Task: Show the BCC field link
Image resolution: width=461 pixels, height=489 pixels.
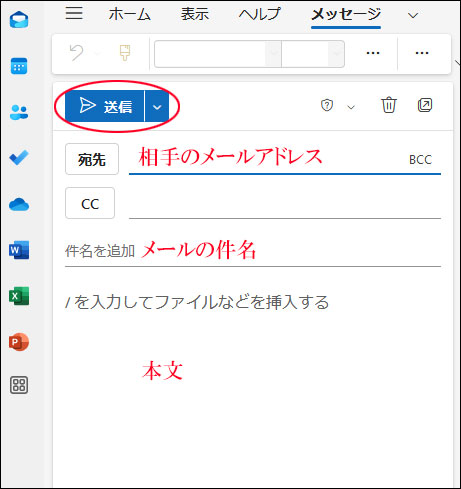Action: (x=420, y=160)
